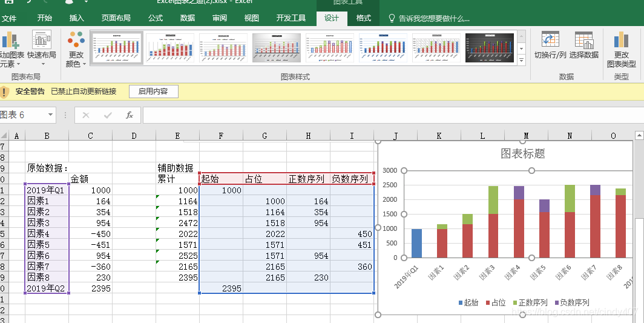The image size is (644, 323).
Task: Open the 文件 tab
Action: coord(9,19)
